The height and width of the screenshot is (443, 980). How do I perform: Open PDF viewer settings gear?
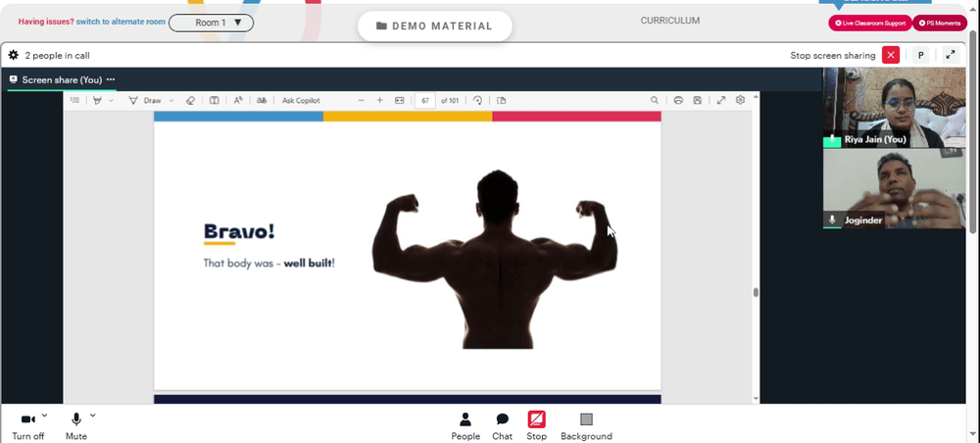point(741,100)
